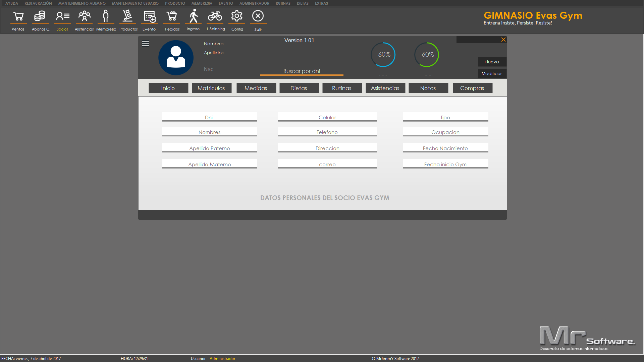Viewport: 644px width, 362px height.
Task: Open the L.Spinning bicycle icon
Action: [215, 16]
